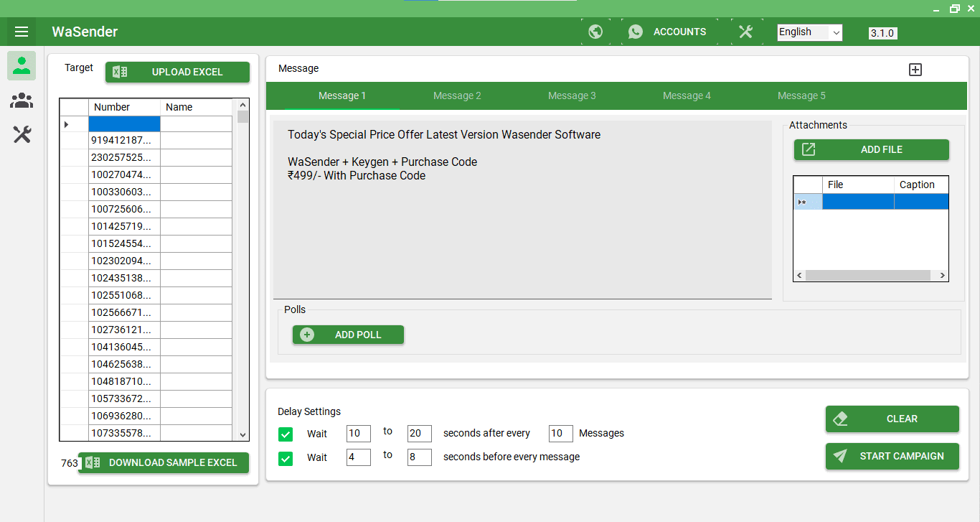The image size is (980, 522).
Task: Click the number list vertical scrollbar thumb
Action: [242, 117]
